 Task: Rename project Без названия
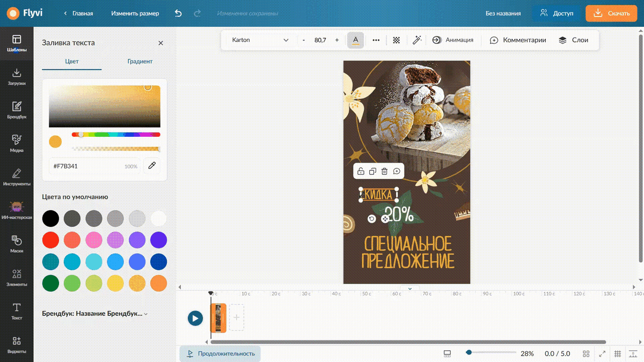pos(503,13)
